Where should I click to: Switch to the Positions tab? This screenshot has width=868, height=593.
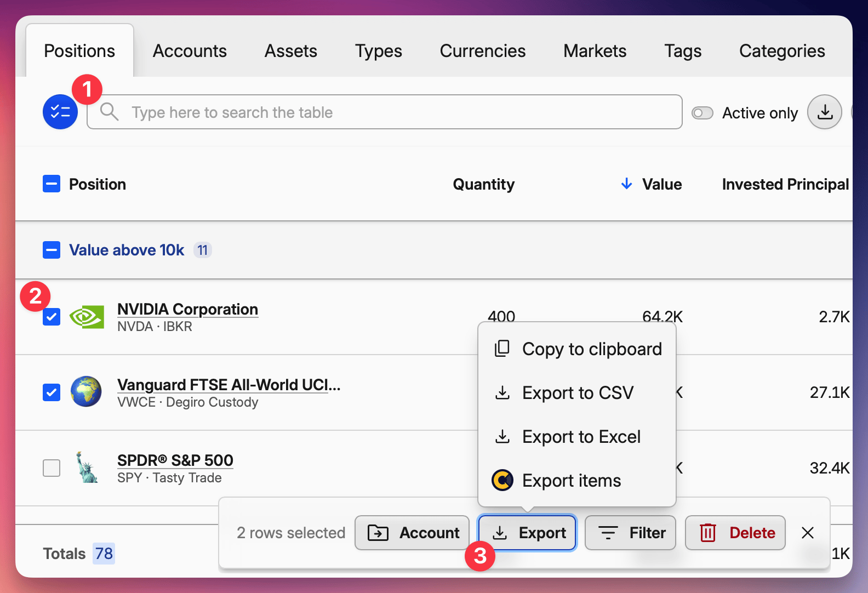point(79,51)
